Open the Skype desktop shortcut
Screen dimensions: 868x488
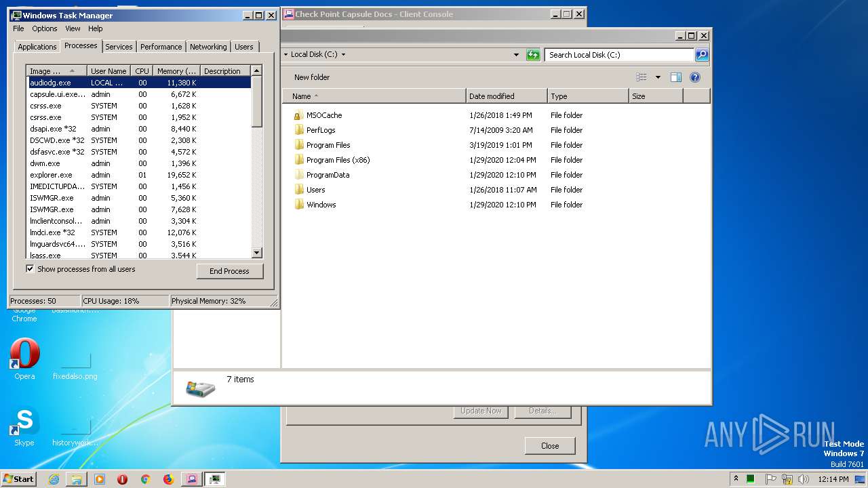24,426
